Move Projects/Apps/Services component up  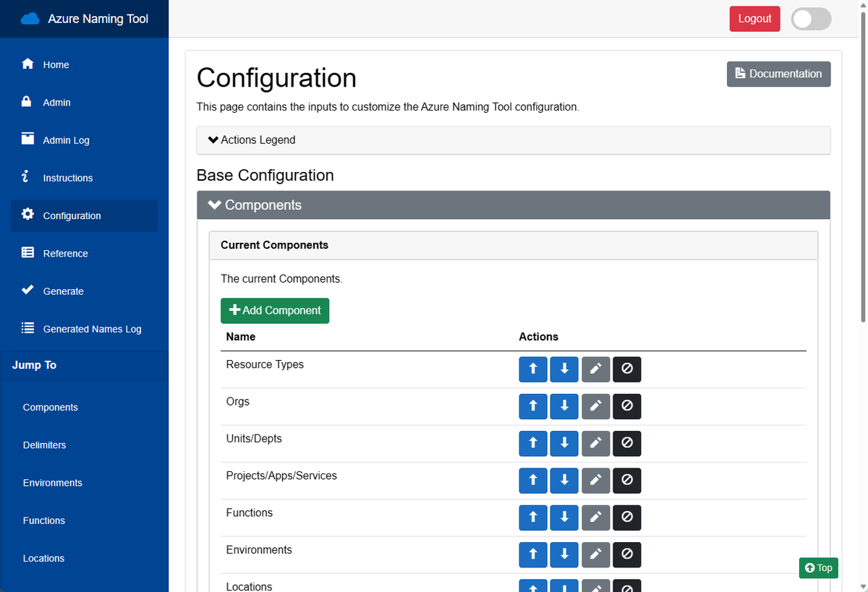pos(533,480)
